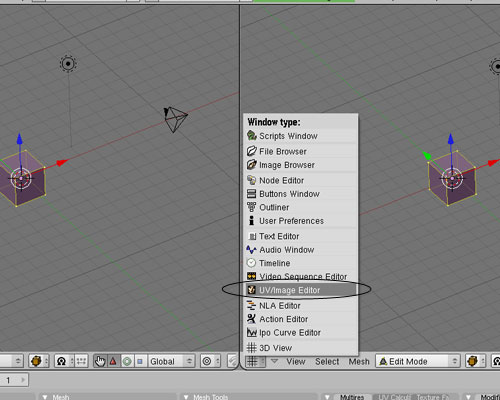Image resolution: width=500 pixels, height=400 pixels.
Task: Enable rotate manipulator circle icon
Action: [x=127, y=361]
